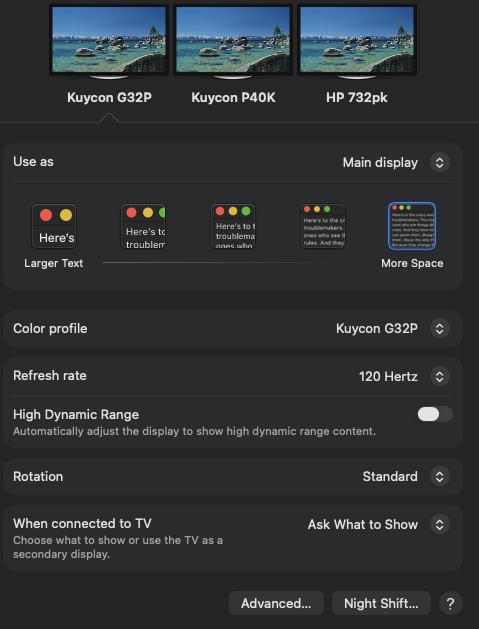Select the Kuycon P40K display thumbnail
This screenshot has width=479, height=629.
233,41
